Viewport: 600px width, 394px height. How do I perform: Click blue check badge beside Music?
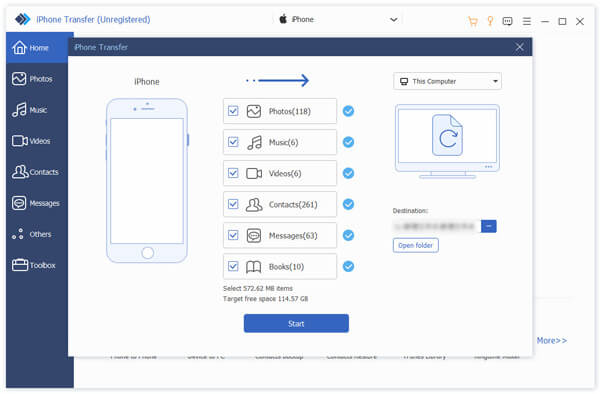[348, 142]
